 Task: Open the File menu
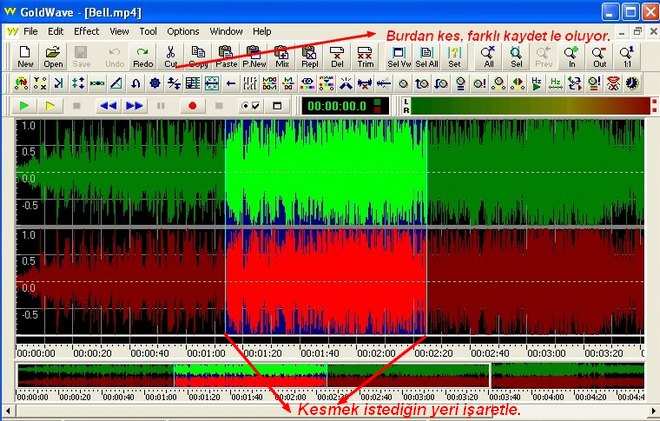pyautogui.click(x=30, y=32)
